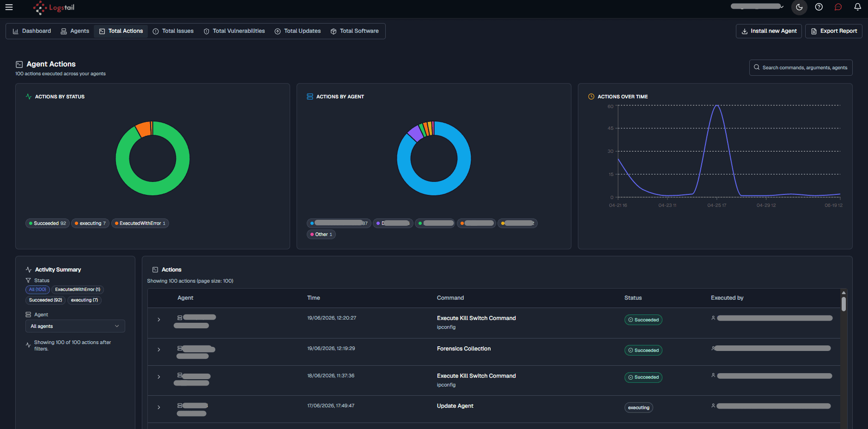Expand the 12:20:27 Kill Switch action row
This screenshot has height=429, width=868.
[158, 320]
